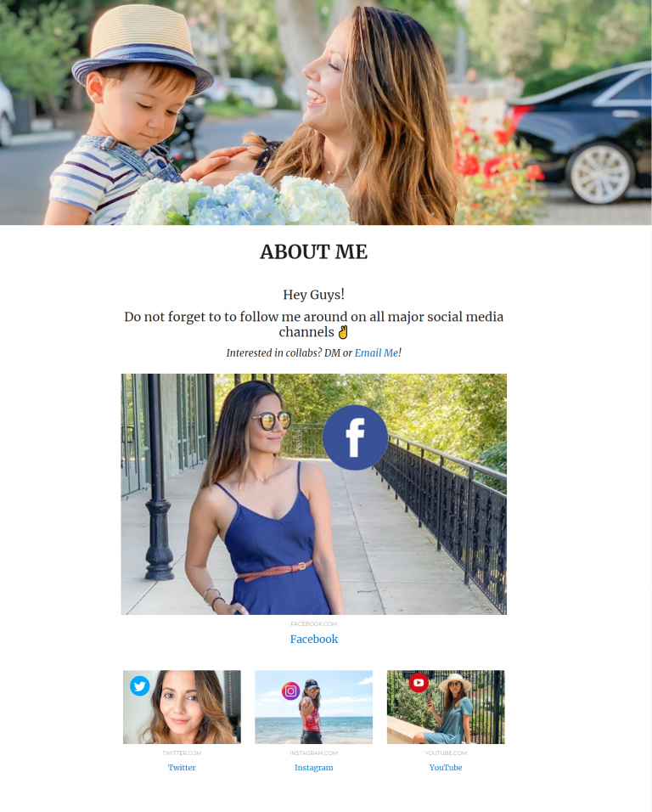Visit the YouTube text link
The width and height of the screenshot is (652, 812).
[446, 768]
